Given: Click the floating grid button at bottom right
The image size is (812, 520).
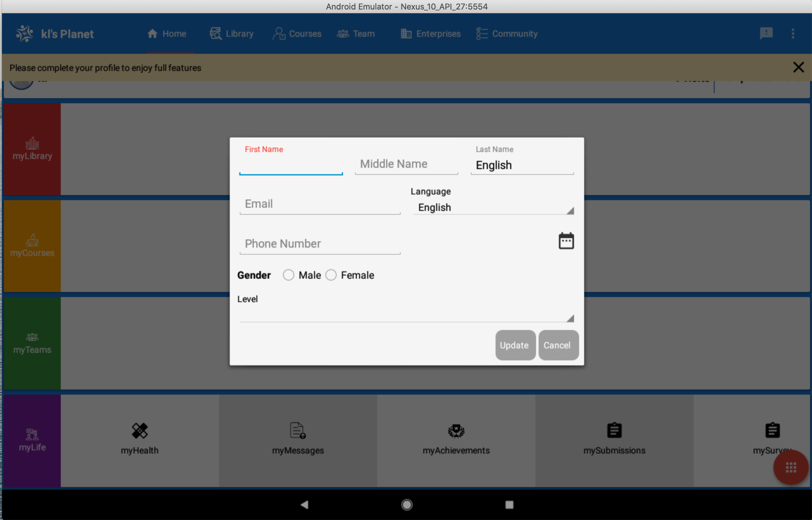Looking at the screenshot, I should click(791, 468).
